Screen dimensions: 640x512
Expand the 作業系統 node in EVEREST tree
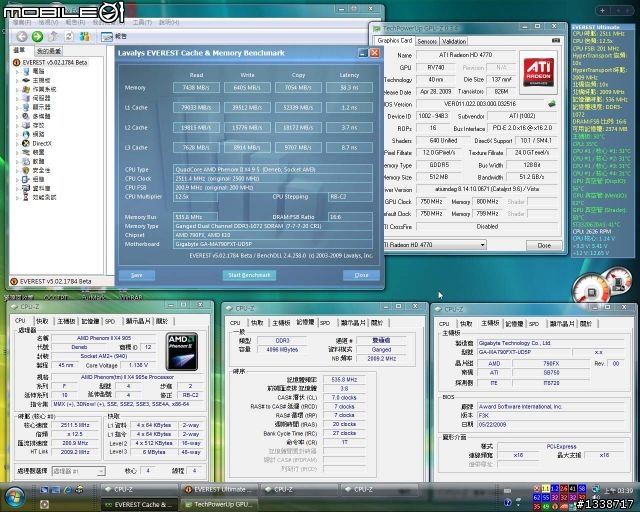click(x=17, y=89)
